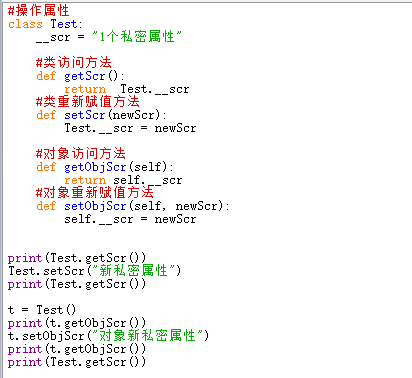Click the string "对象新私密属性" in t.setObjScr call
The width and height of the screenshot is (412, 378).
(x=147, y=336)
